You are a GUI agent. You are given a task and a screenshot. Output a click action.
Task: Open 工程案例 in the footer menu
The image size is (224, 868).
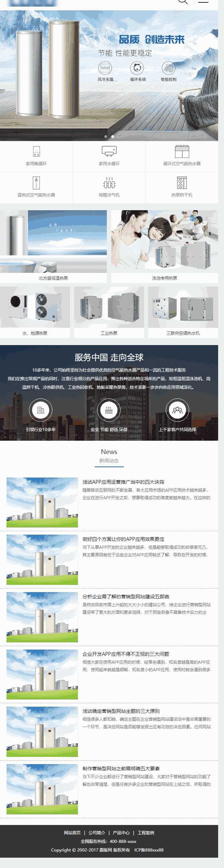coord(146,833)
